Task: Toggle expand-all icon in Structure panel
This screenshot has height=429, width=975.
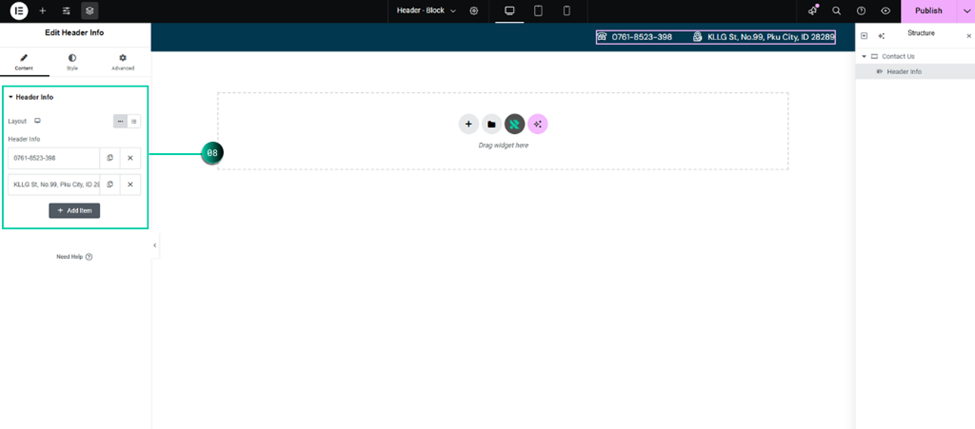Action: (864, 35)
